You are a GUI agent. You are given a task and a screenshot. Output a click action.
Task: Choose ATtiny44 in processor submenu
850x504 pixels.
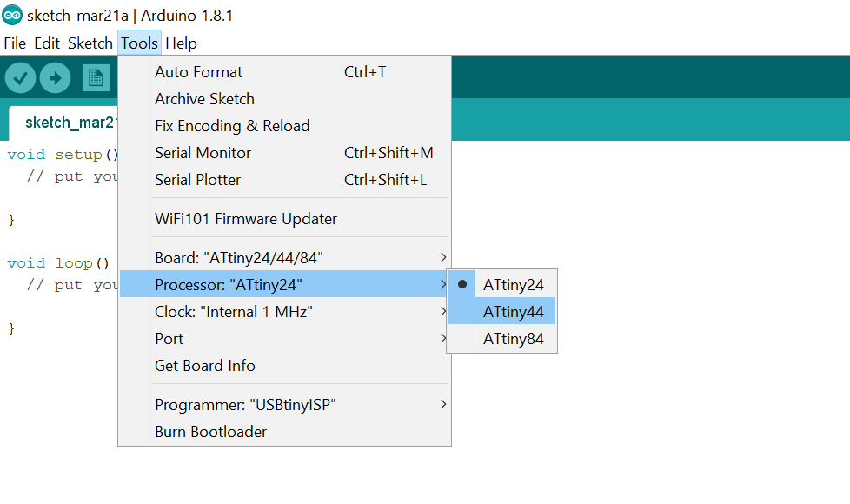tap(502, 312)
